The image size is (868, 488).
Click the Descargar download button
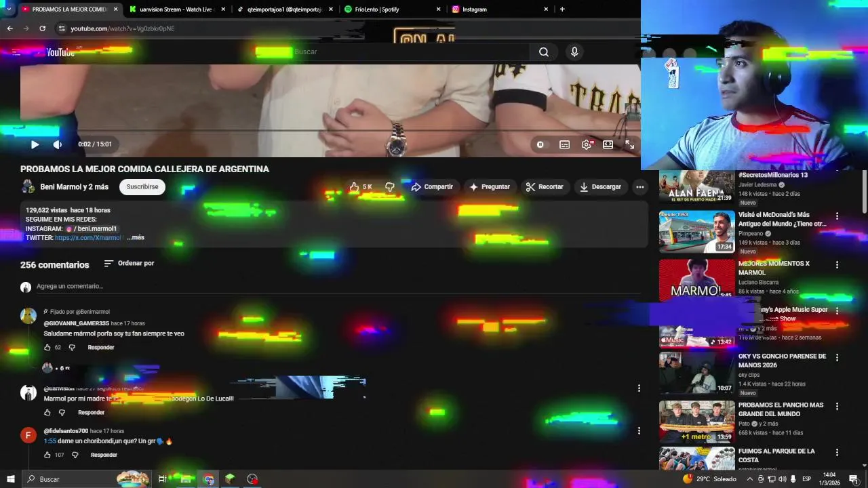point(600,187)
